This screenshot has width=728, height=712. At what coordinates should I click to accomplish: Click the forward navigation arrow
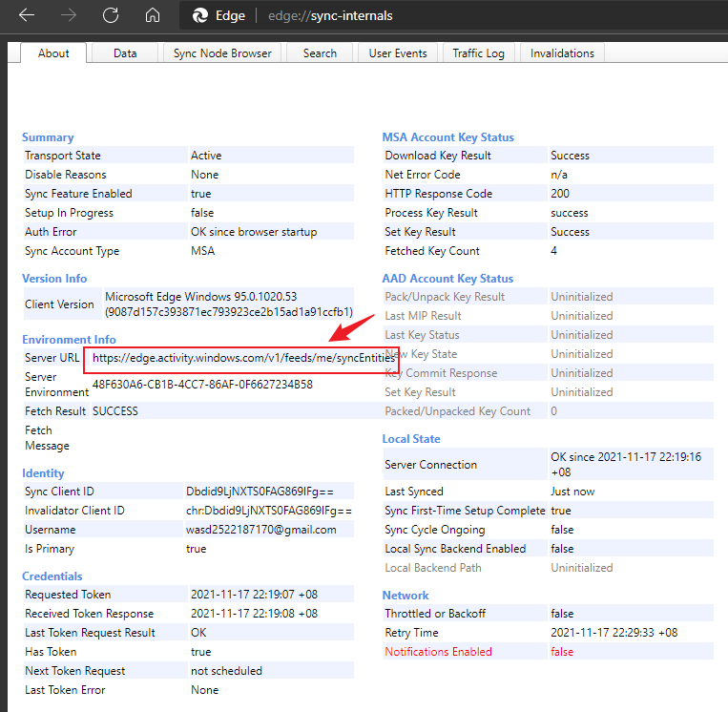(69, 15)
